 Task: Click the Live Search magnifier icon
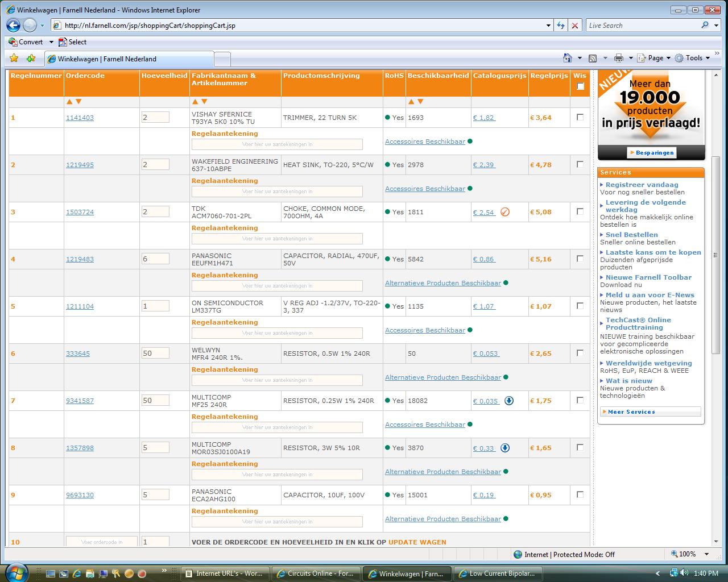(x=705, y=25)
